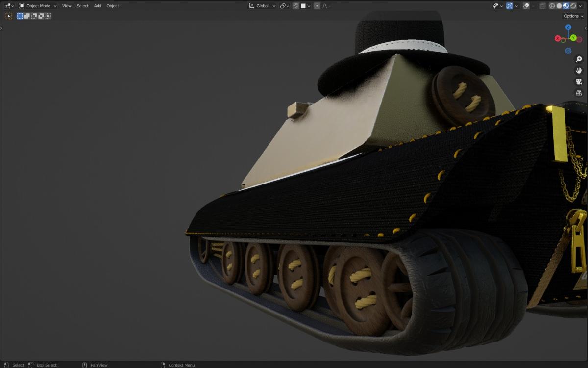Switch perspective/orthographic with grid icon
The width and height of the screenshot is (588, 368).
(x=579, y=93)
